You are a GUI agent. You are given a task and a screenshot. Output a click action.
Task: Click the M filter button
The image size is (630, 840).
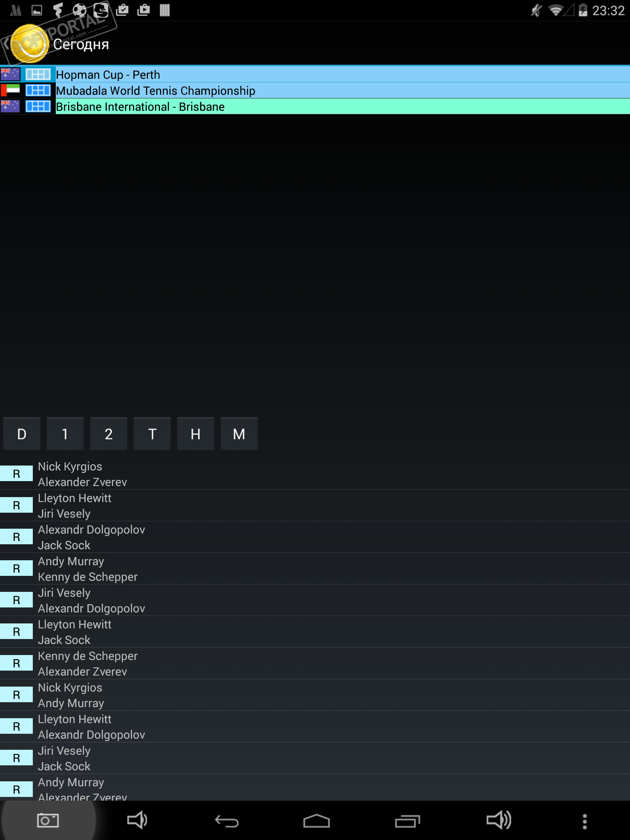pos(239,434)
